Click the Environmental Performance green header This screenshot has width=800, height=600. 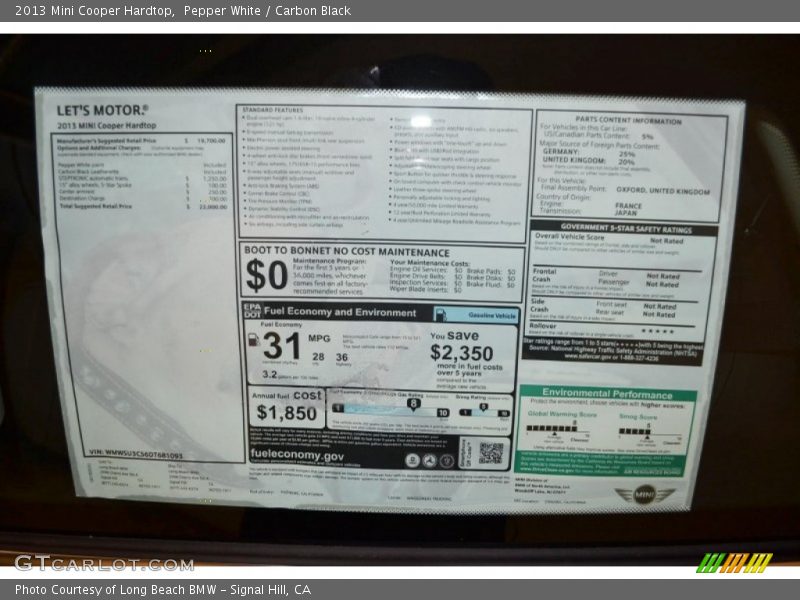pyautogui.click(x=607, y=393)
